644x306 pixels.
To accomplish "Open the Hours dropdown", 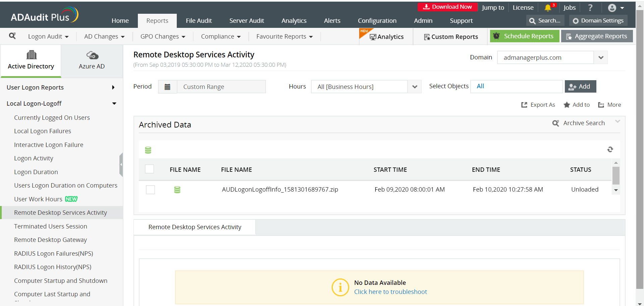I will [366, 87].
